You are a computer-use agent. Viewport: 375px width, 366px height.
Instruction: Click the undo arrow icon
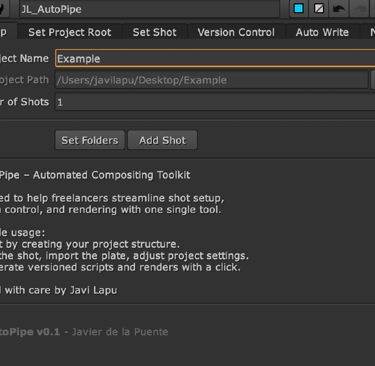(x=338, y=9)
